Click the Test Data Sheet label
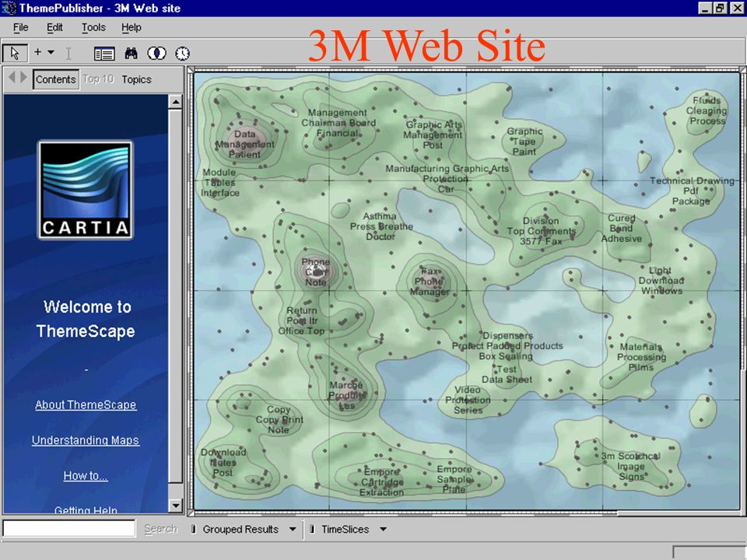The width and height of the screenshot is (747, 560). pyautogui.click(x=507, y=374)
